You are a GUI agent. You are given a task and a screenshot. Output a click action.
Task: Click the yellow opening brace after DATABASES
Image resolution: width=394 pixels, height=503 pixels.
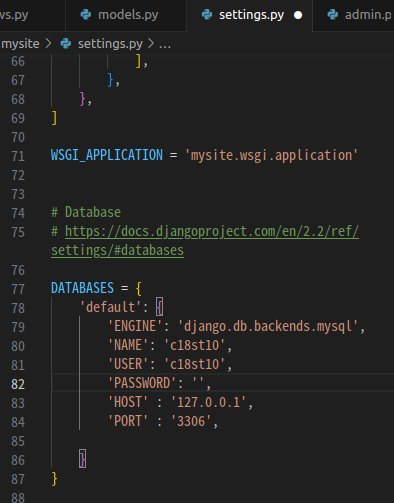point(139,288)
